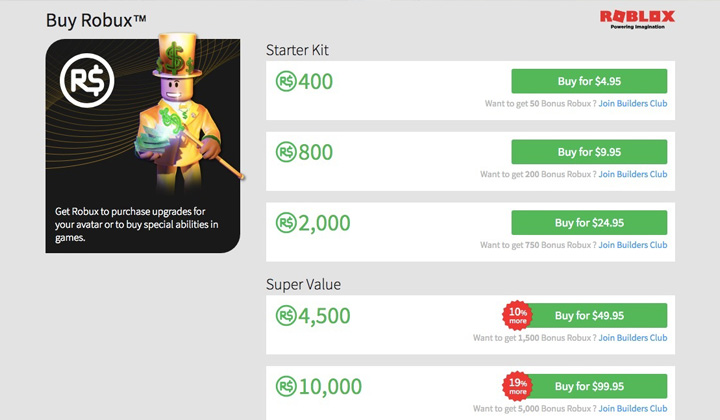
Task: Buy 800 Robux for $9.95
Action: 589,152
